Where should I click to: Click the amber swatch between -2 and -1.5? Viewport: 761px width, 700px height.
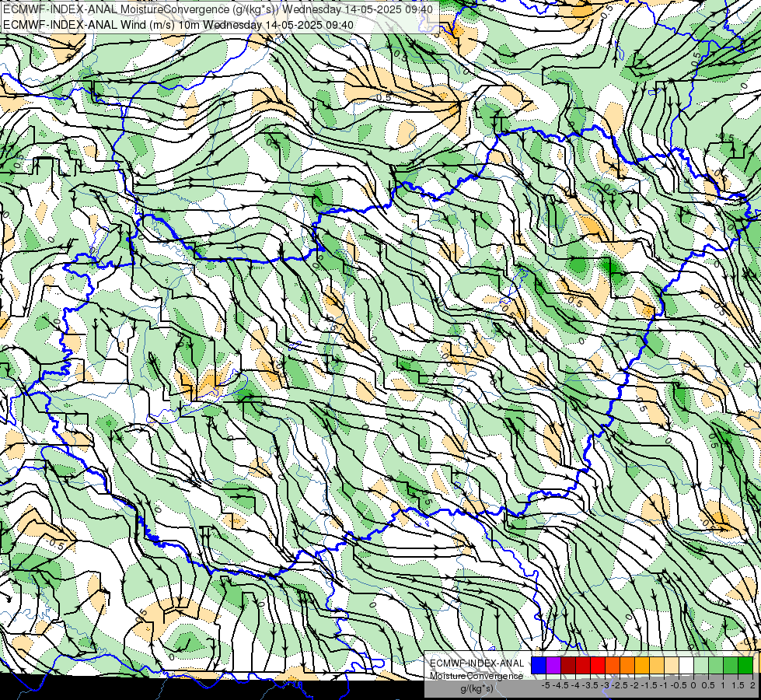pyautogui.click(x=642, y=665)
